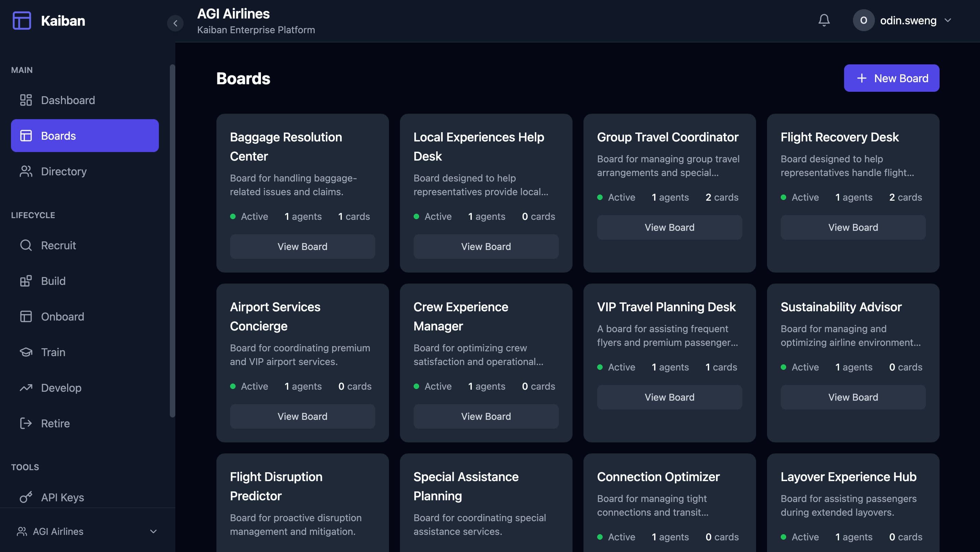Open notifications bell
Screen dimensions: 980x552
(824, 20)
